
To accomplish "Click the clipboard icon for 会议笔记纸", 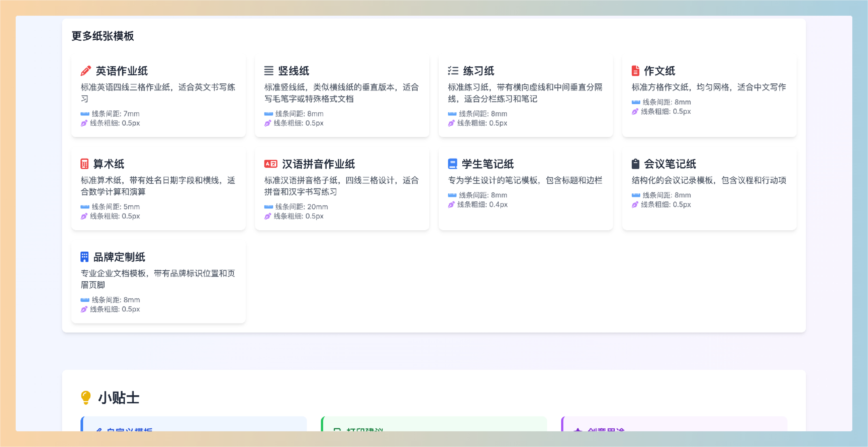I will click(635, 164).
